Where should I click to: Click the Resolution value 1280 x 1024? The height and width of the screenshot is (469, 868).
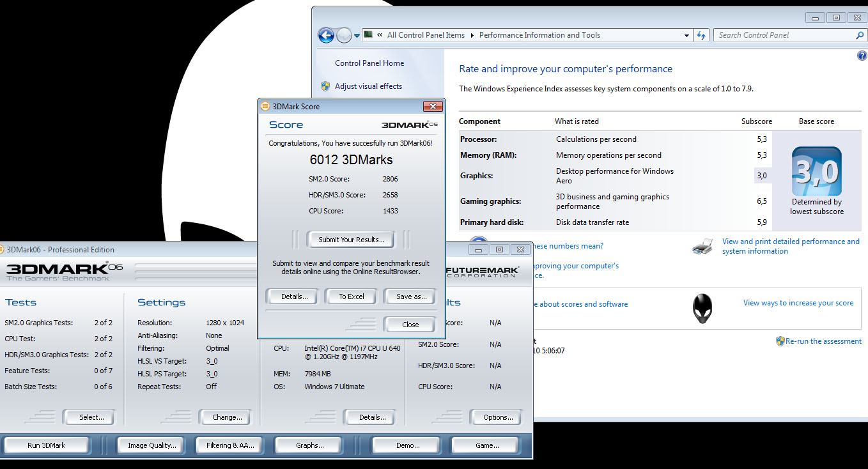click(x=225, y=323)
